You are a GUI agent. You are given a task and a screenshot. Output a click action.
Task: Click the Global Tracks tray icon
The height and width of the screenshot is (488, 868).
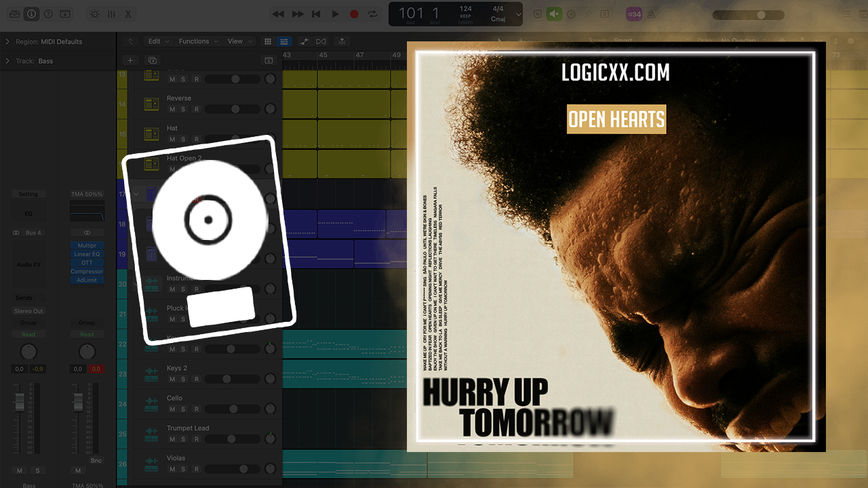pos(269,60)
